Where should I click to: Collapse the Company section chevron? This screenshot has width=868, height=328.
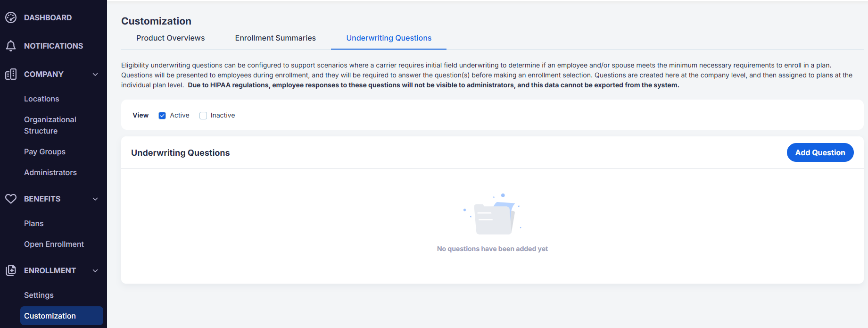(x=95, y=74)
